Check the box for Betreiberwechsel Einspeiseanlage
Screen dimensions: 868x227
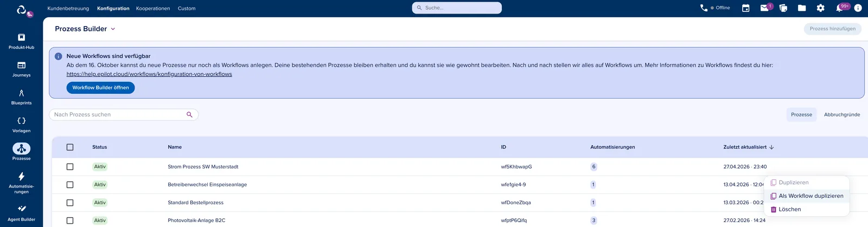(x=70, y=185)
